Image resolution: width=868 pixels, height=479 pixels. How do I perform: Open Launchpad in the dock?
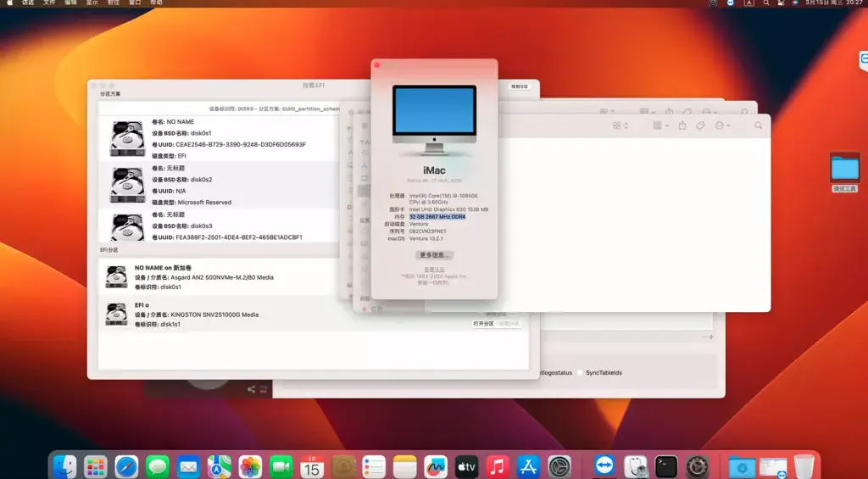(95, 467)
